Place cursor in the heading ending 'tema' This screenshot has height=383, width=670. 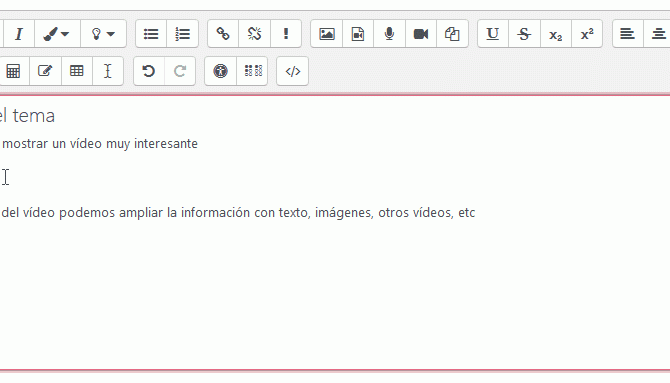[27, 116]
